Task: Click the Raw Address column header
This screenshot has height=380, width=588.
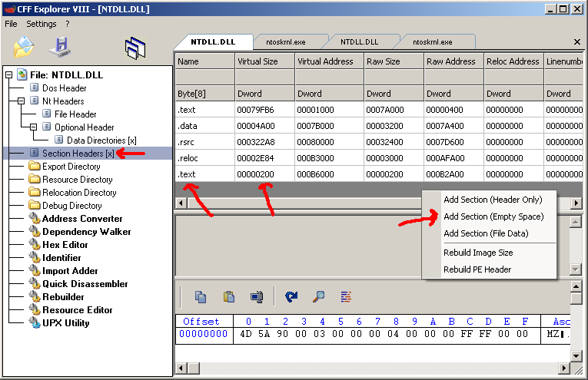Action: pyautogui.click(x=453, y=61)
